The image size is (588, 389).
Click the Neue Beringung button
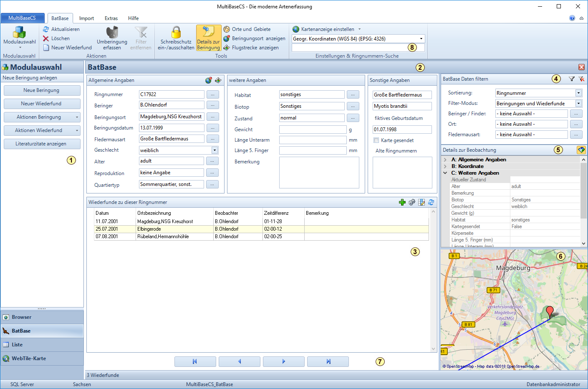[x=42, y=91]
